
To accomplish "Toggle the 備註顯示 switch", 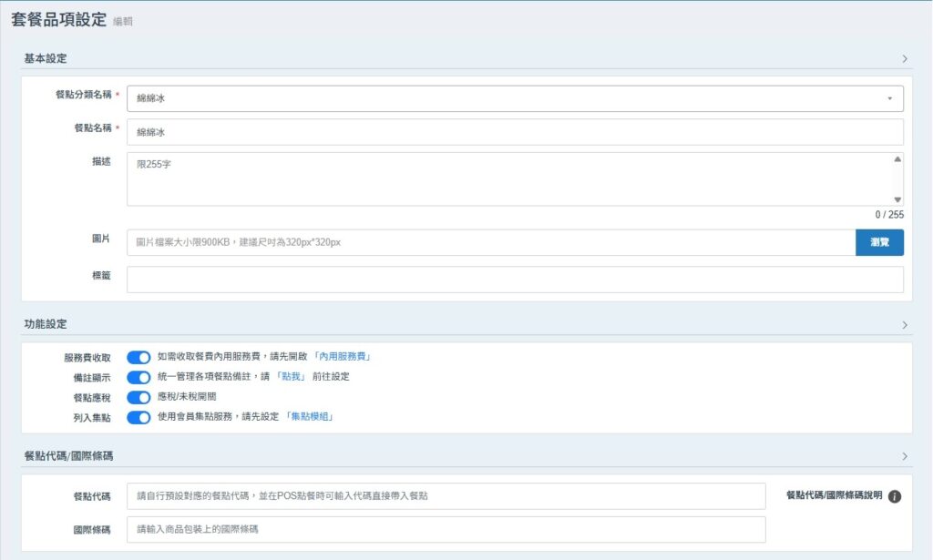I will pos(138,377).
